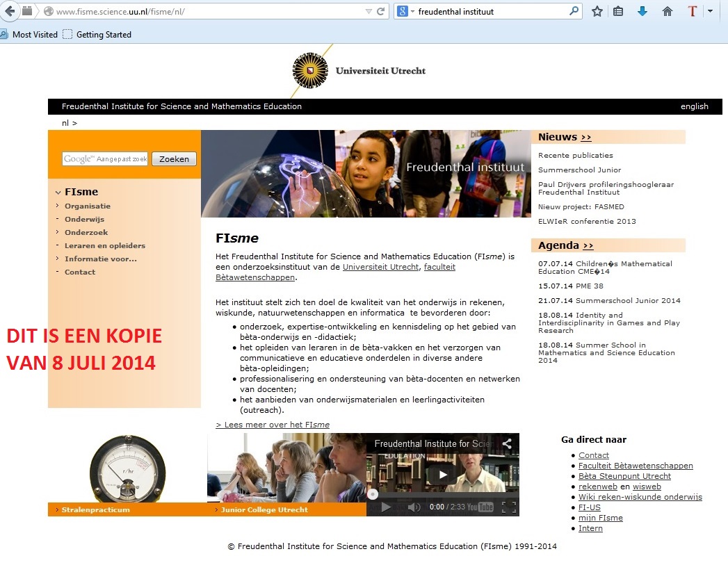Go to the browser home icon

(668, 11)
